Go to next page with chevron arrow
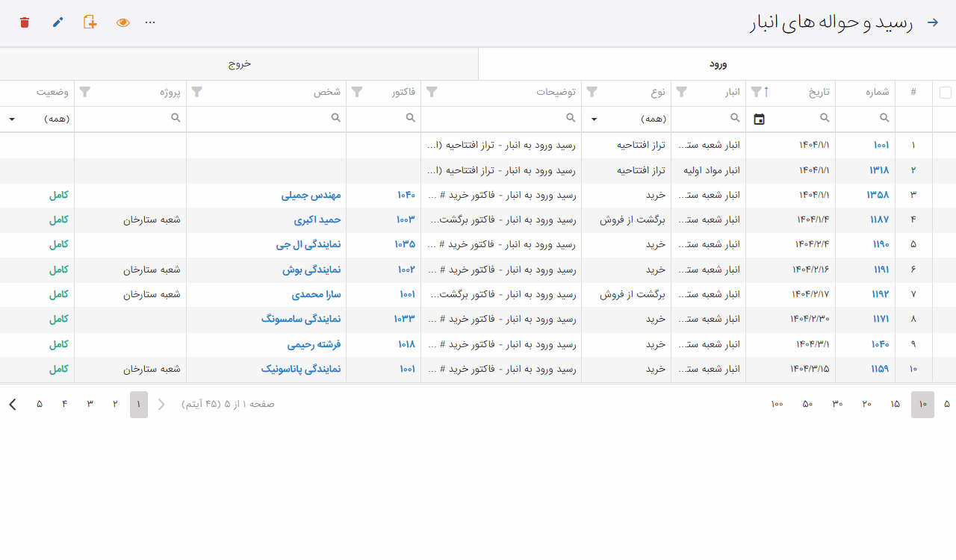The height and width of the screenshot is (560, 956). pos(13,404)
